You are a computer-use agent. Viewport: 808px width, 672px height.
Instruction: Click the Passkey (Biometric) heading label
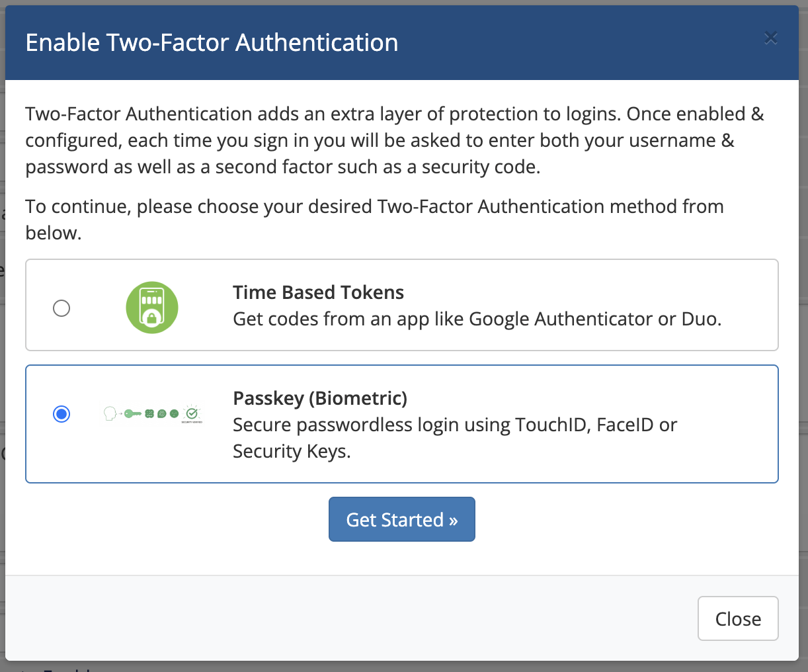(x=320, y=398)
